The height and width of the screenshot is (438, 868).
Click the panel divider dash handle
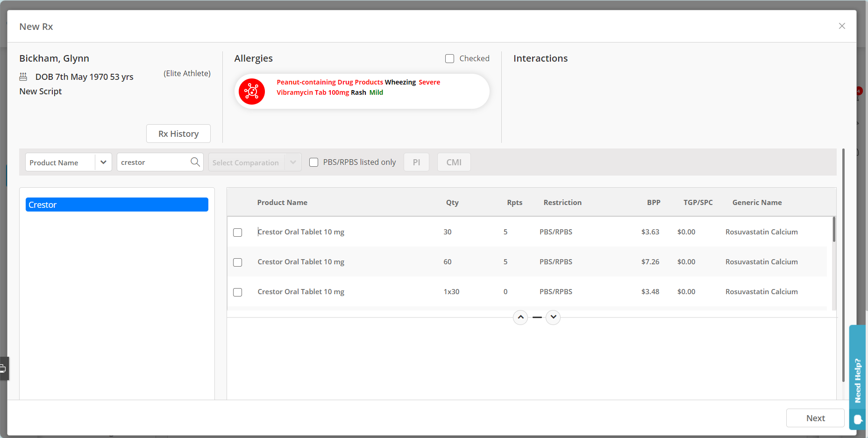537,317
